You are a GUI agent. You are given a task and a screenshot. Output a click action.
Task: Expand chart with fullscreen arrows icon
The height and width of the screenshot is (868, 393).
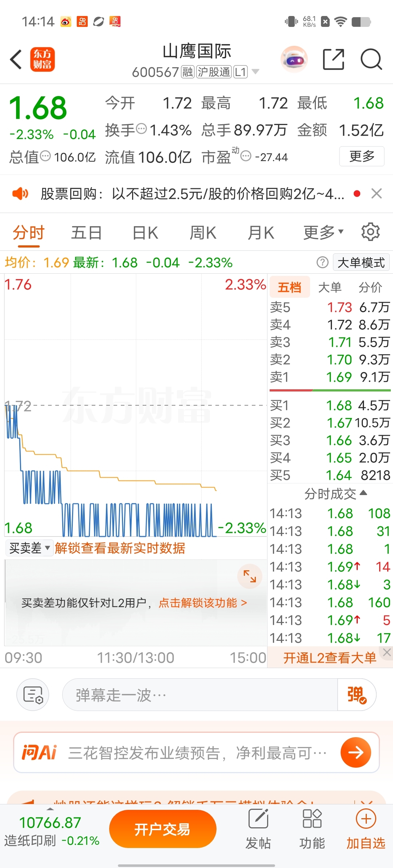pyautogui.click(x=250, y=576)
